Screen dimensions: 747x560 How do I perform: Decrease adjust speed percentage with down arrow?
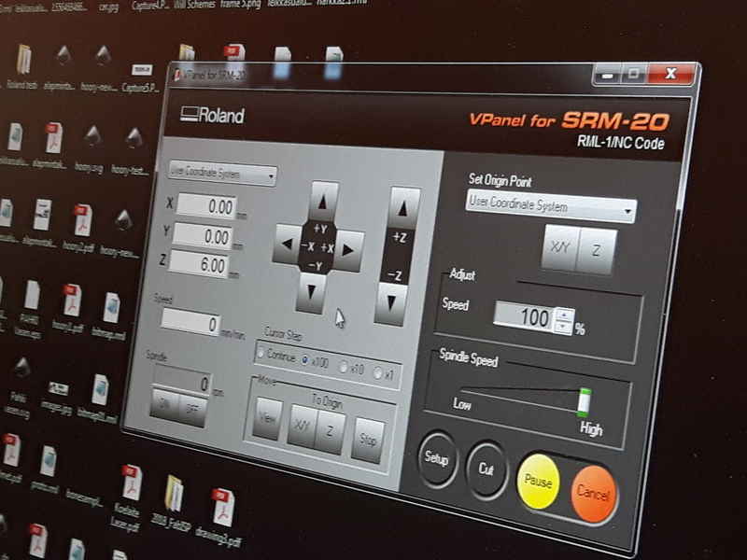point(564,328)
